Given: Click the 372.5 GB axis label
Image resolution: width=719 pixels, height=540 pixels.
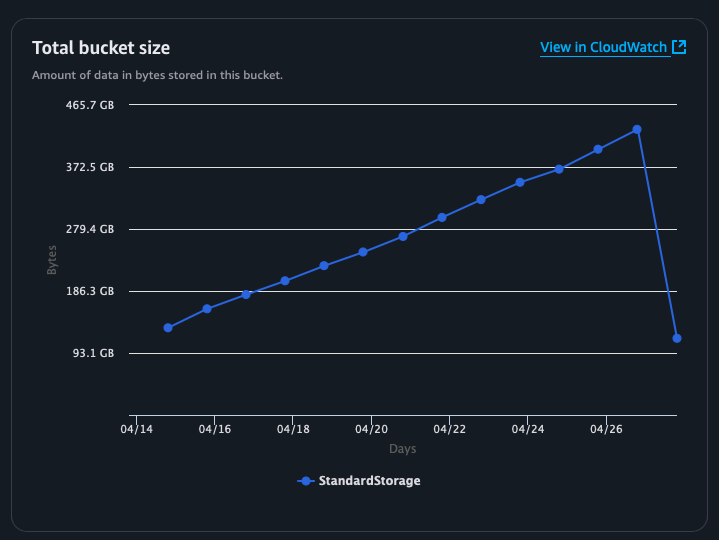Looking at the screenshot, I should [x=90, y=167].
